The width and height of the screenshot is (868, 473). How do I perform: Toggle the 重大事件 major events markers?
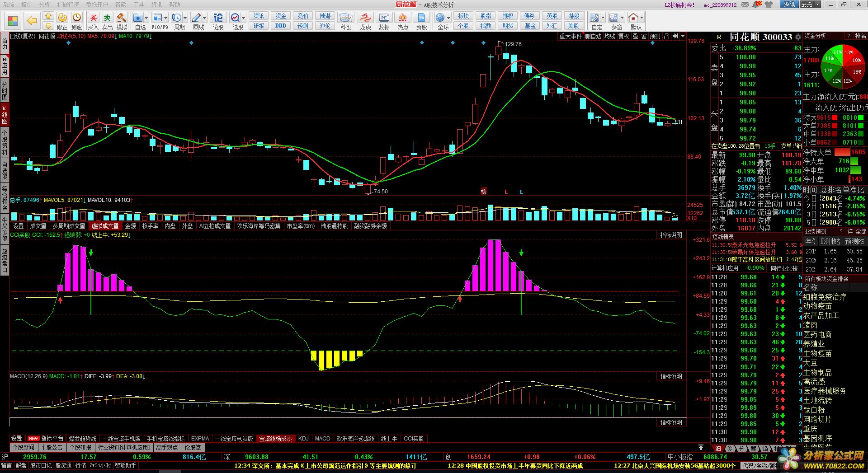(571, 36)
